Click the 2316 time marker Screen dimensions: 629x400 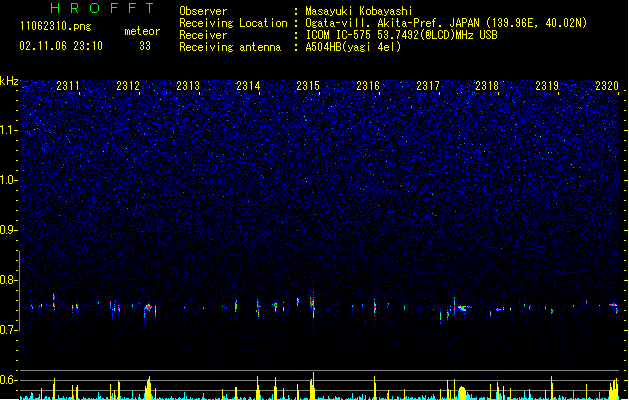368,86
